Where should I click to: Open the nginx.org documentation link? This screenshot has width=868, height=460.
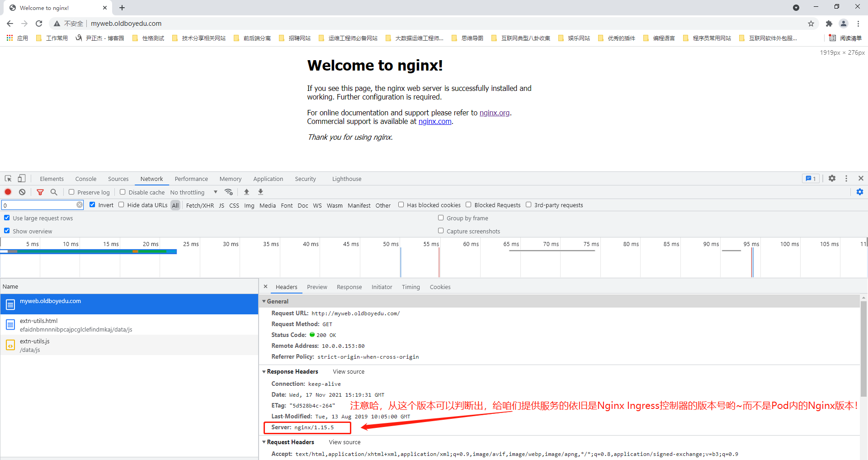coord(494,113)
